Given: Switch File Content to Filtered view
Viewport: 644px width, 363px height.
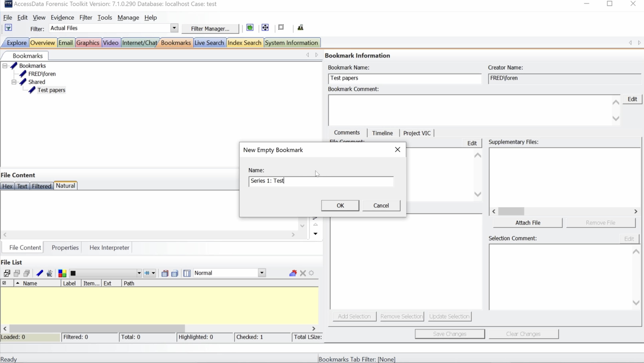Looking at the screenshot, I should [x=42, y=186].
